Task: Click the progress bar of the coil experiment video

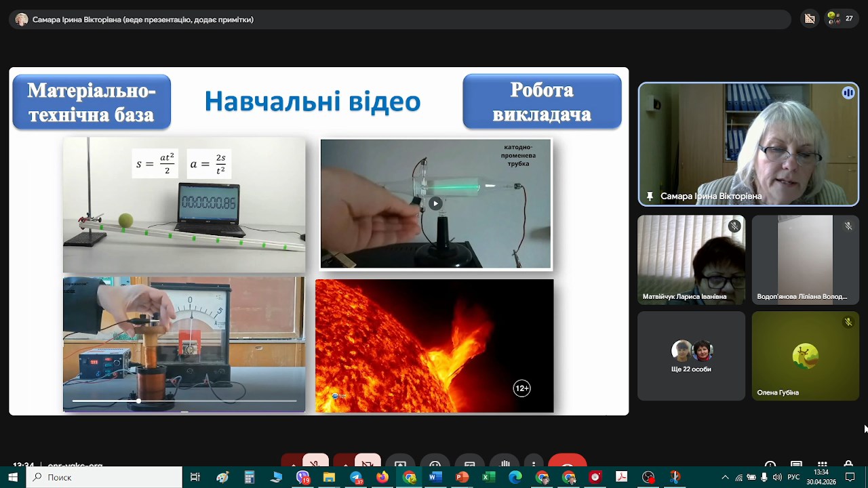Action: click(x=184, y=401)
